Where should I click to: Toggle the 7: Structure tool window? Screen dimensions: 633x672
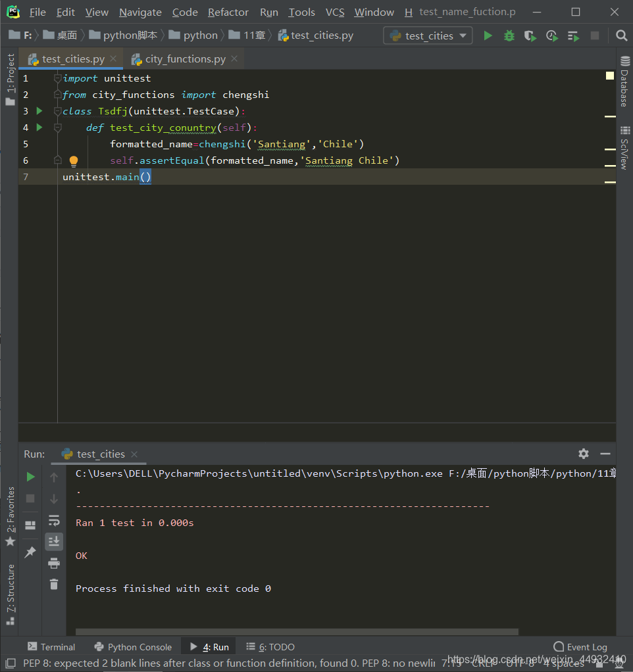(x=11, y=594)
